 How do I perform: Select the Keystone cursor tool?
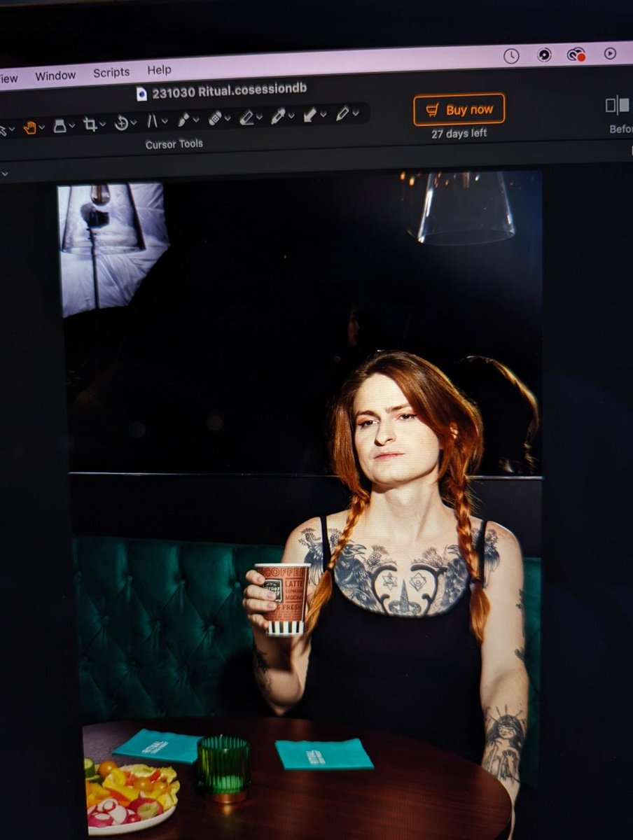click(152, 122)
